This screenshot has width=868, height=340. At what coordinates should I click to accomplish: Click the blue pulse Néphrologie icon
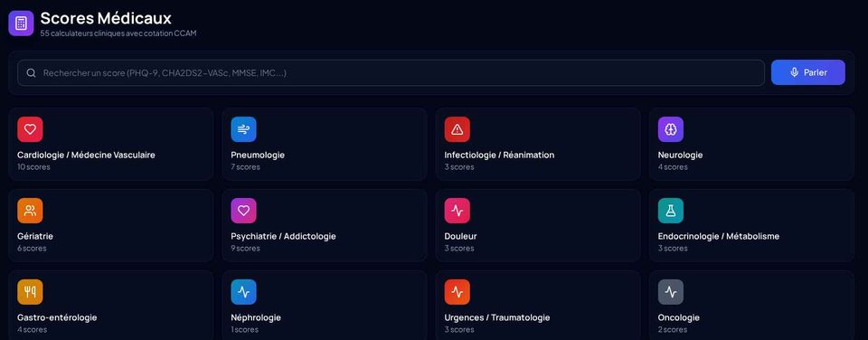[x=243, y=292]
